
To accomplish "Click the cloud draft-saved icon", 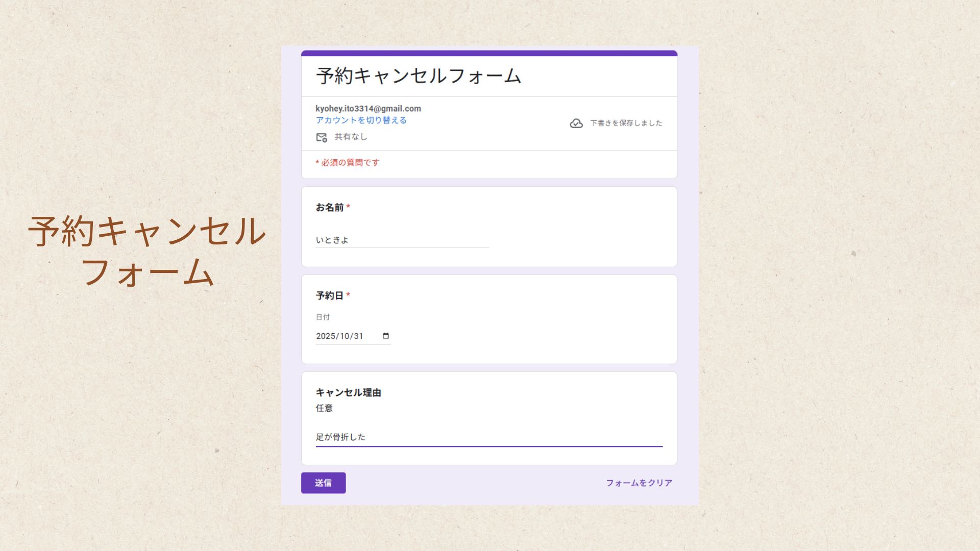I will pyautogui.click(x=576, y=123).
